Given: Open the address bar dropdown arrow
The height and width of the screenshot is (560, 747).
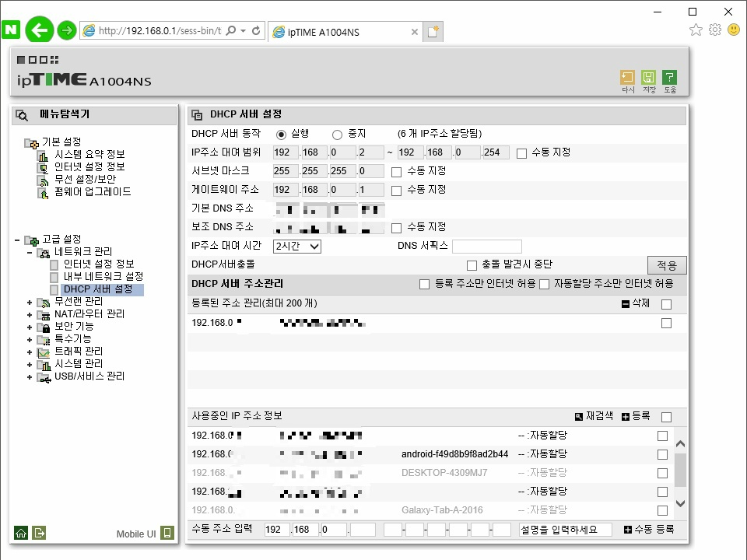Looking at the screenshot, I should pyautogui.click(x=244, y=31).
